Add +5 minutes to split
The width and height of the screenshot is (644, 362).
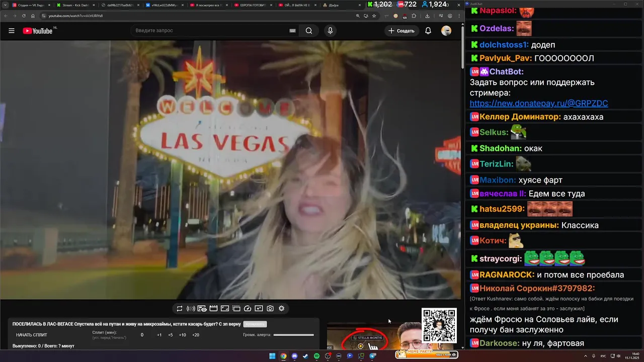click(171, 335)
